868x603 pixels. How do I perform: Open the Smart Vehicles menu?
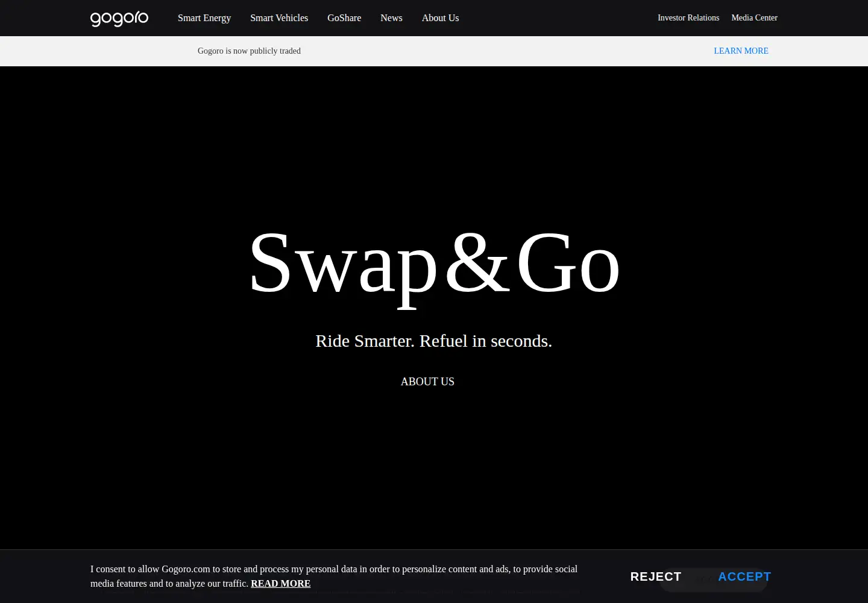[279, 18]
